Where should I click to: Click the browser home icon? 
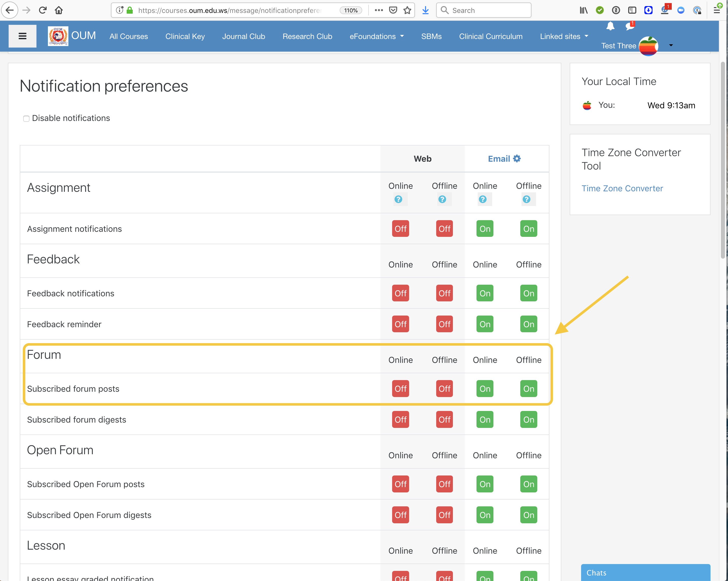coord(59,10)
